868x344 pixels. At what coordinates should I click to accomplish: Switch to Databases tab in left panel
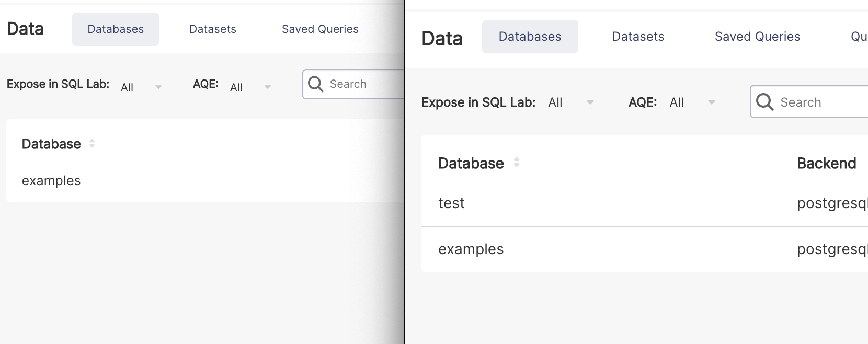coord(116,29)
